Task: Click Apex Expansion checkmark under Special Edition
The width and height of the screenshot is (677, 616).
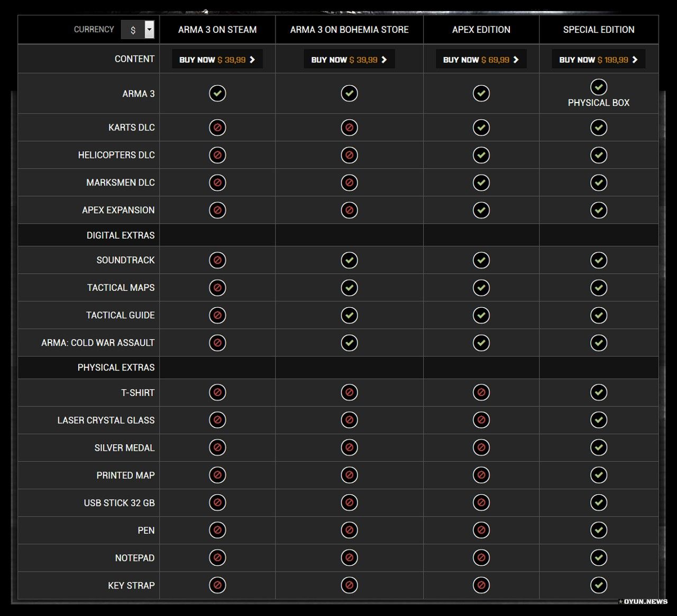Action: pyautogui.click(x=599, y=210)
